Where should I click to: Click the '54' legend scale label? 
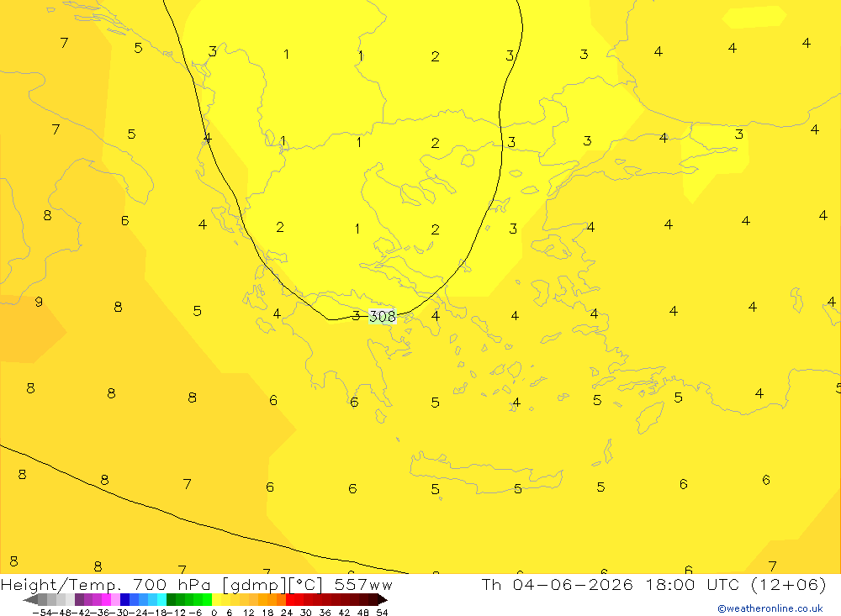[382, 613]
